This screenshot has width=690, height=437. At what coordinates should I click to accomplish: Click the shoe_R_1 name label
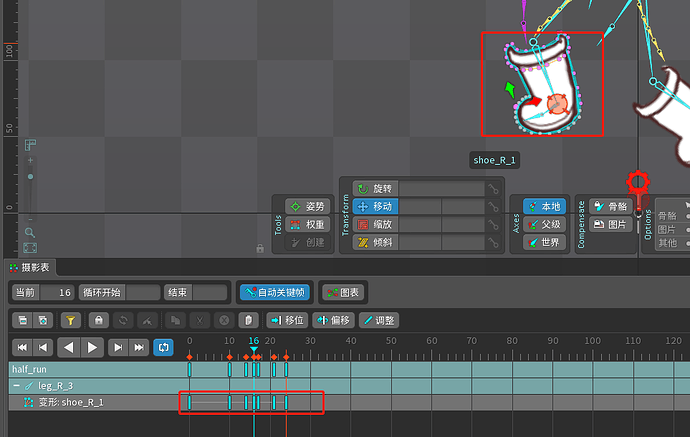494,160
